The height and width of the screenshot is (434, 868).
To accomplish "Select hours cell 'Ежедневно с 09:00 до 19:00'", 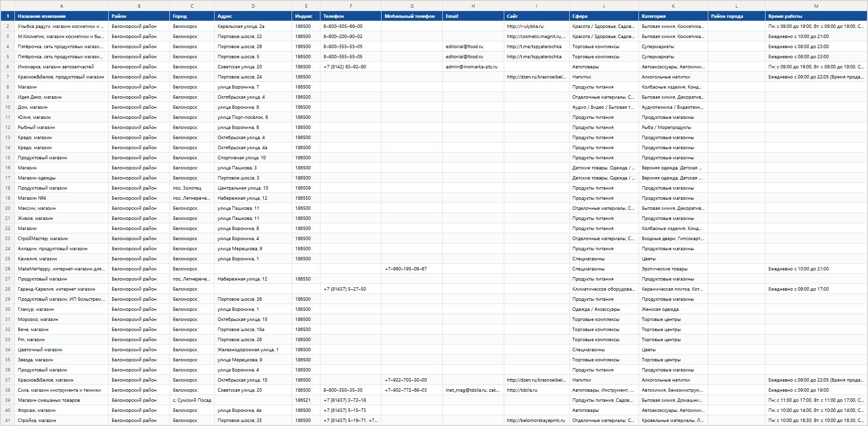I will [x=816, y=390].
